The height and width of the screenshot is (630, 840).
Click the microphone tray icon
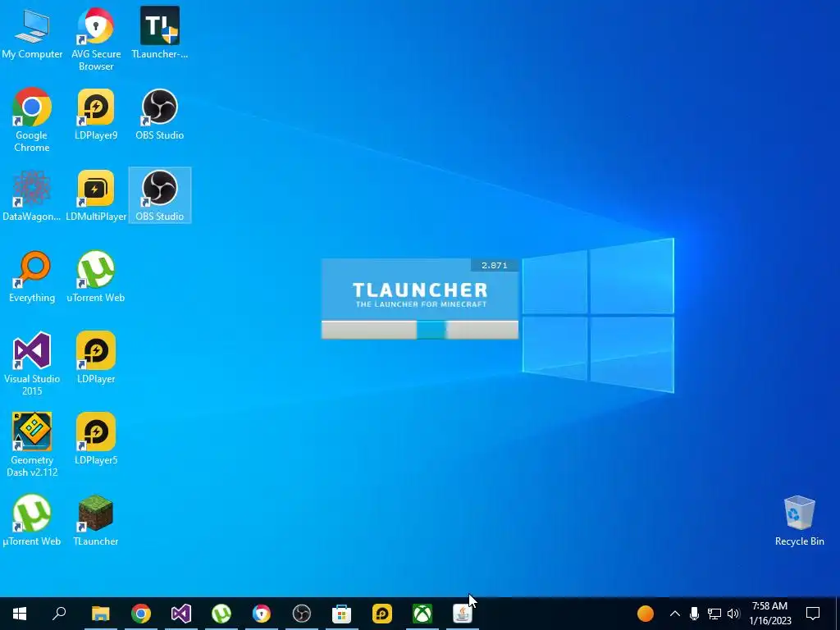tap(694, 614)
